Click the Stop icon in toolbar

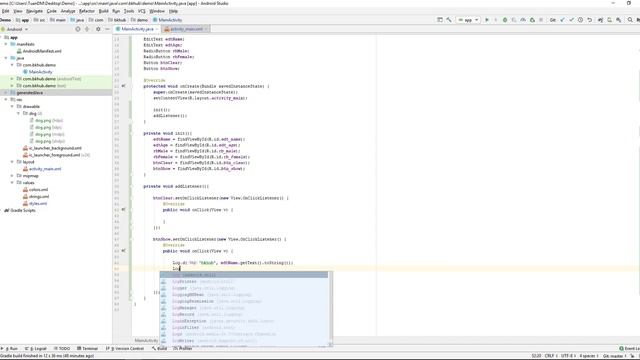pos(541,20)
